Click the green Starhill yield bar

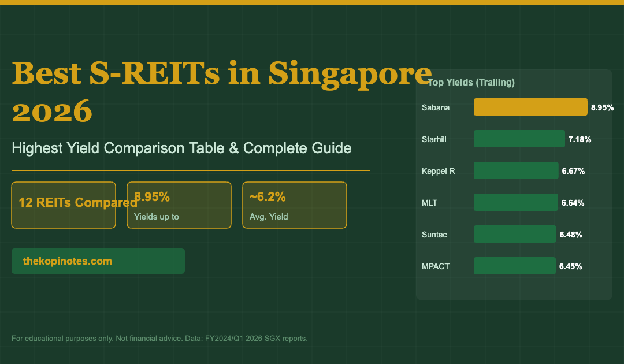(x=519, y=139)
